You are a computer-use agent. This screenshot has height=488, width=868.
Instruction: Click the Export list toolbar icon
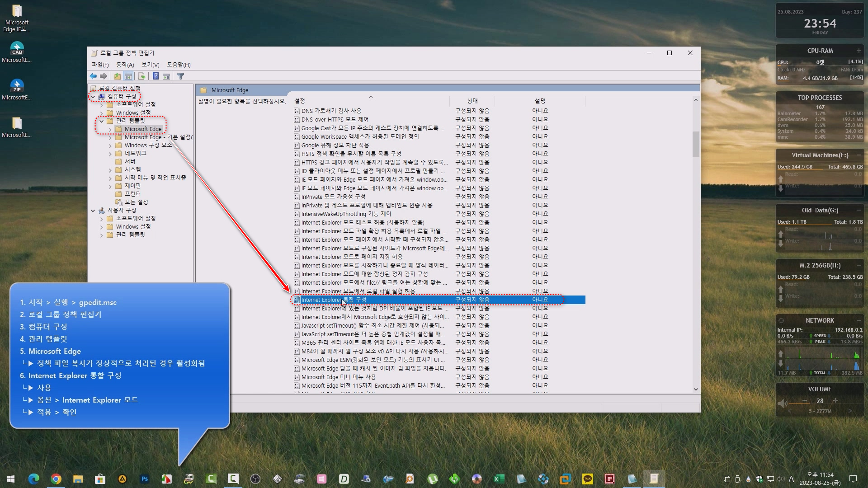142,76
